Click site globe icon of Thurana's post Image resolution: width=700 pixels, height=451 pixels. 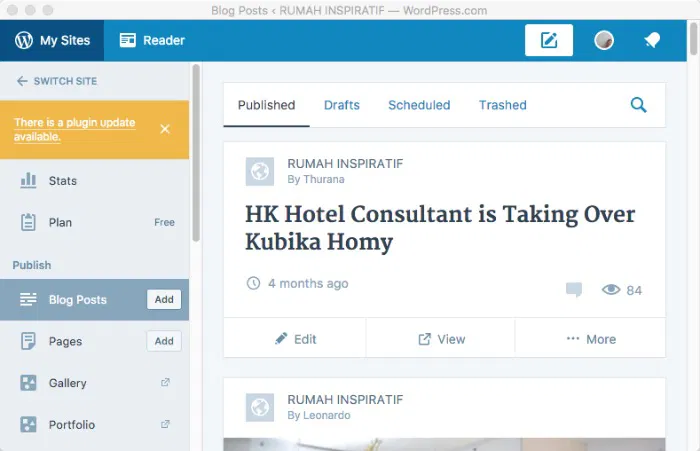click(x=260, y=171)
